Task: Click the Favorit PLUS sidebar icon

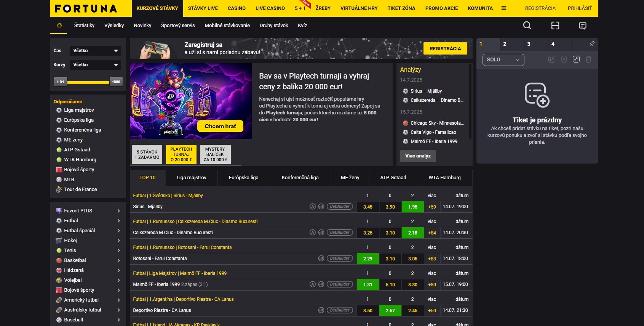Action: click(59, 211)
